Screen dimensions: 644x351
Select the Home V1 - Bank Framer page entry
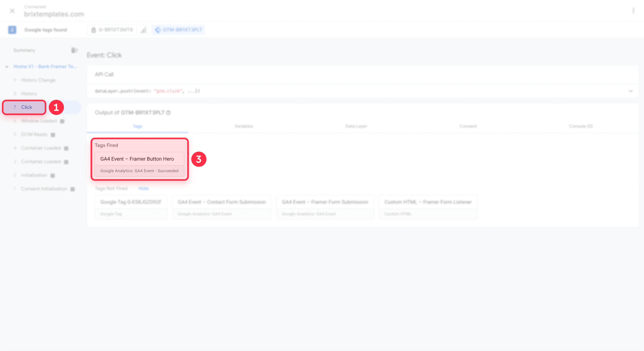click(x=45, y=67)
